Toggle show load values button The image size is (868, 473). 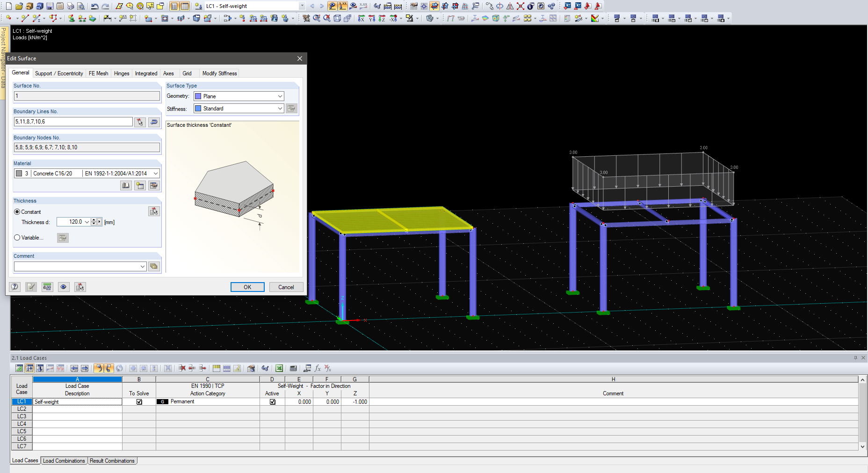343,6
